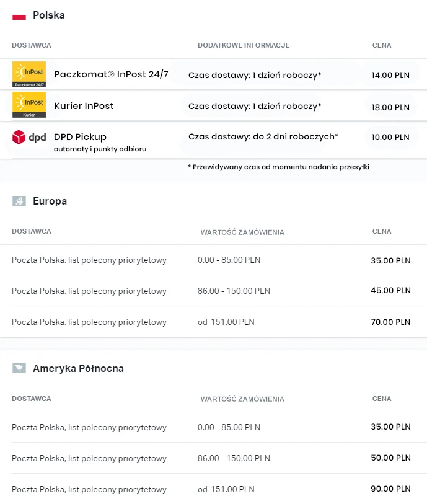Click the 45.00 PLN Europe price
The image size is (427, 504).
tap(390, 290)
